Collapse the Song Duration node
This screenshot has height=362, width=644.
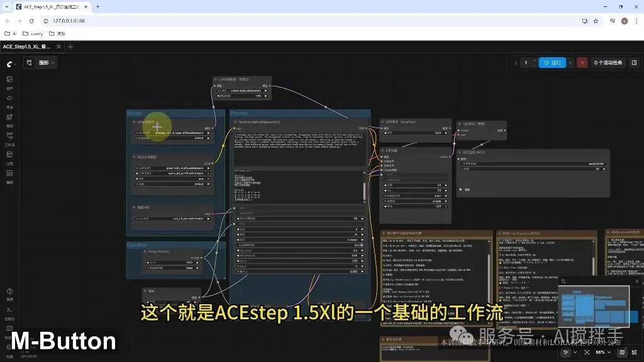coord(145,251)
